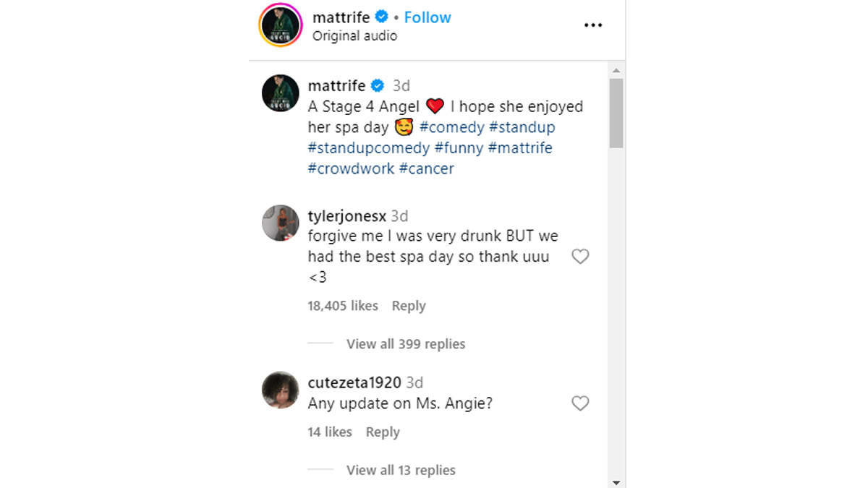Click the scrollbar down arrow

[x=616, y=482]
